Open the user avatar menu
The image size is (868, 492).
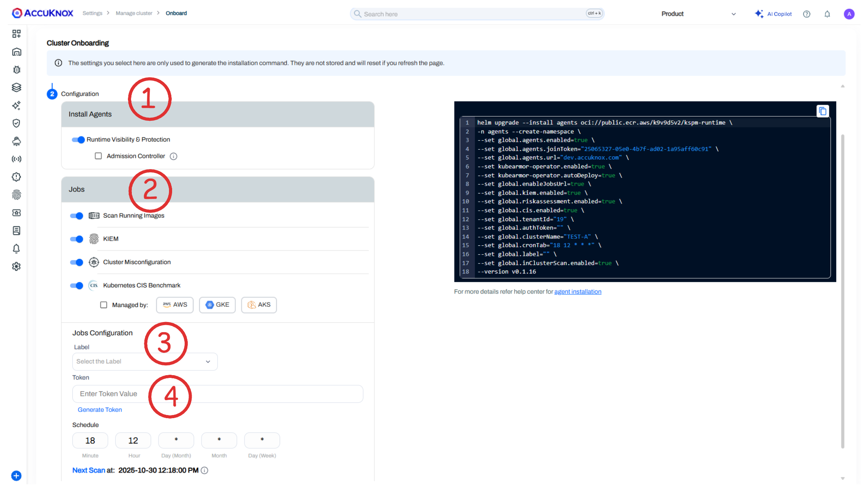tap(849, 14)
